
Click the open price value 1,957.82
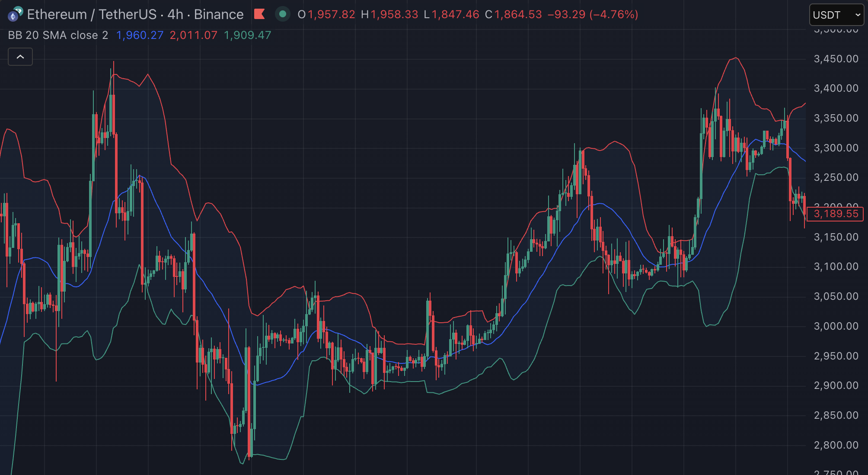[331, 14]
